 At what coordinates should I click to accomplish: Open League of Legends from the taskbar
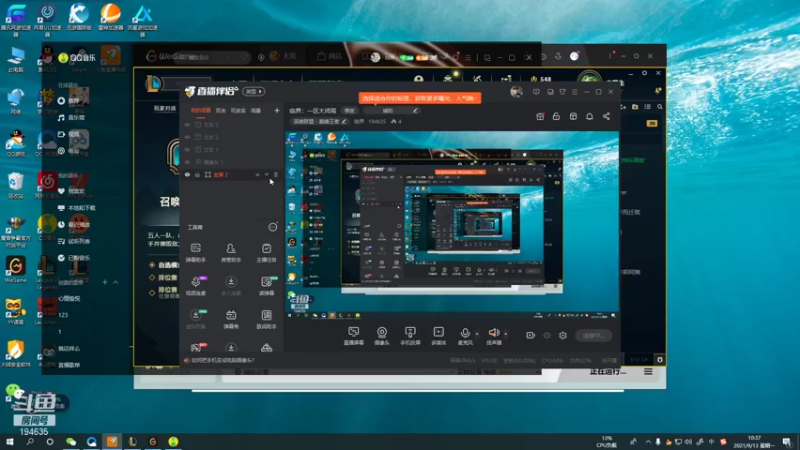point(133,441)
